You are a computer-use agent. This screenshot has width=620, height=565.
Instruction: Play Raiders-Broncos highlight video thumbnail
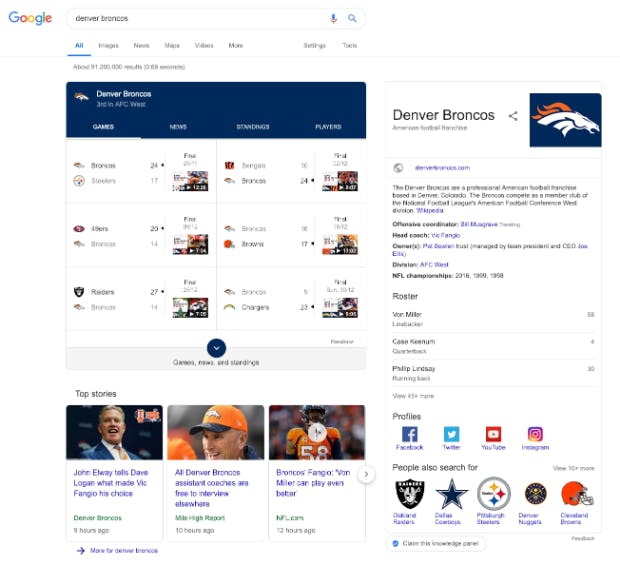(x=190, y=308)
